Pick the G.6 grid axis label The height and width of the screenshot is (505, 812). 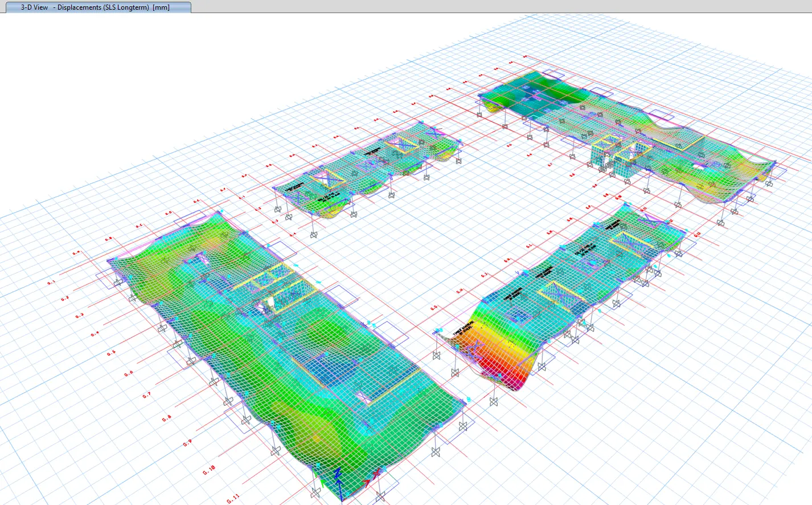click(129, 373)
